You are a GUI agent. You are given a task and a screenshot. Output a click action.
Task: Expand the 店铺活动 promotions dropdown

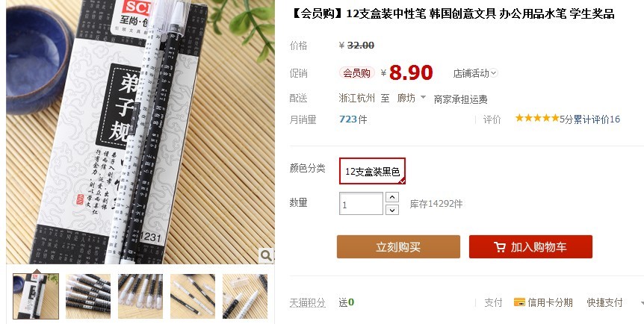click(475, 73)
